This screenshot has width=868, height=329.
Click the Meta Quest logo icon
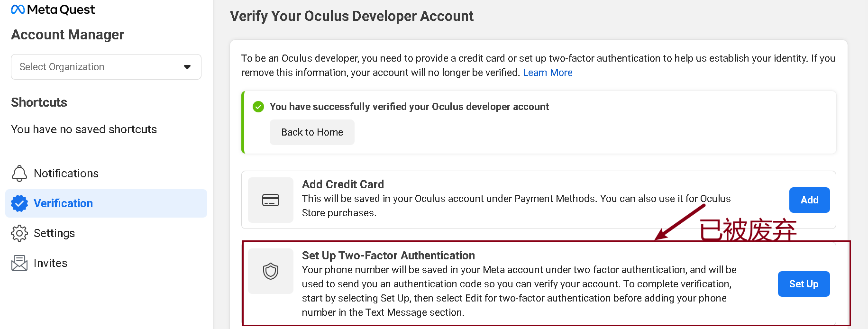pyautogui.click(x=18, y=9)
